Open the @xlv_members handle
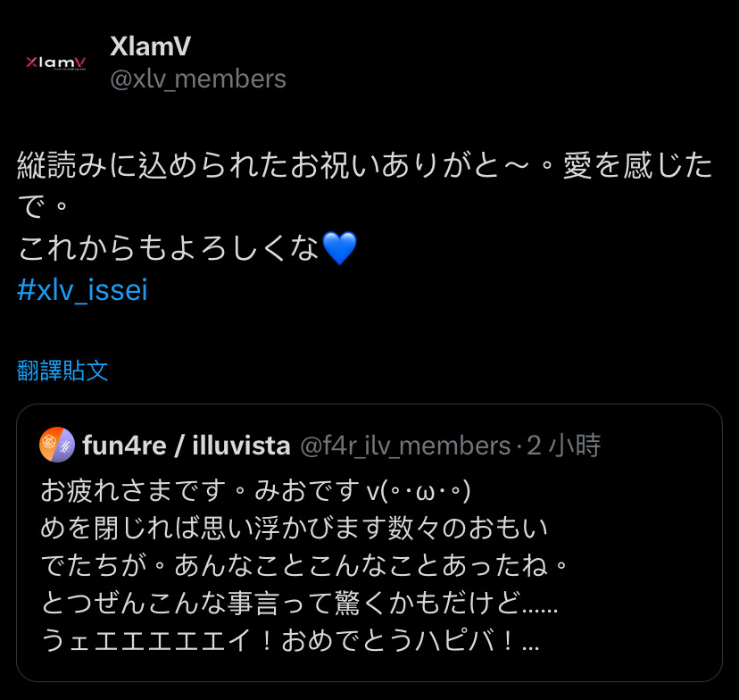Image resolution: width=739 pixels, height=700 pixels. [x=198, y=79]
